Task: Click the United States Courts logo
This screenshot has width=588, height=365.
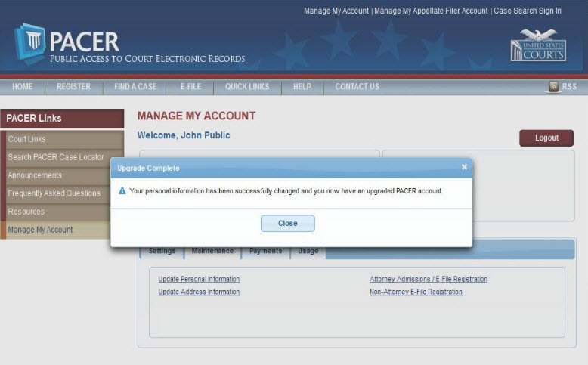Action: tap(538, 45)
